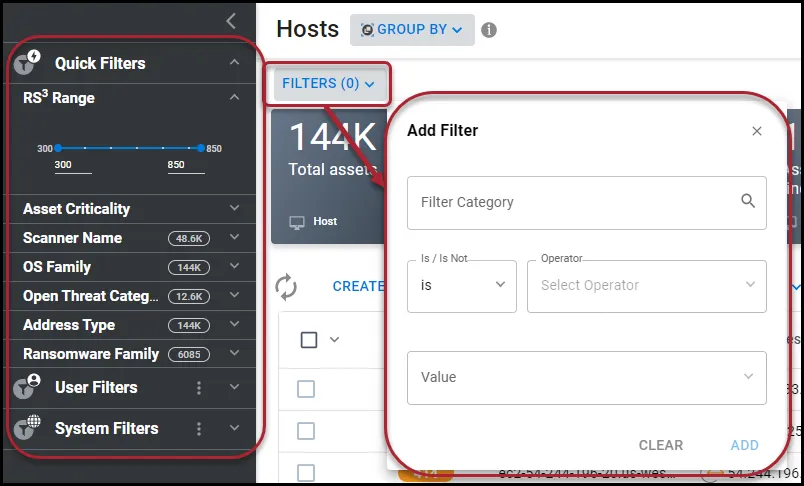
Task: Click the Create button
Action: [x=359, y=287]
